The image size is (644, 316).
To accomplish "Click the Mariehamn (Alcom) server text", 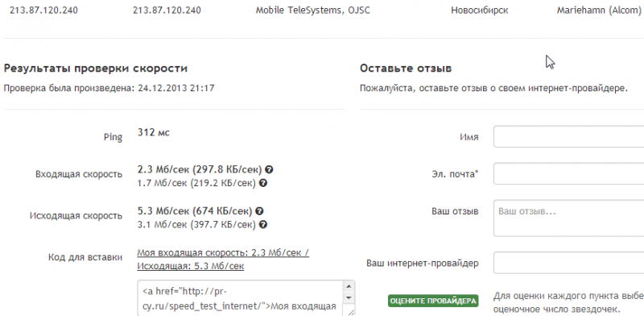I will [x=599, y=10].
